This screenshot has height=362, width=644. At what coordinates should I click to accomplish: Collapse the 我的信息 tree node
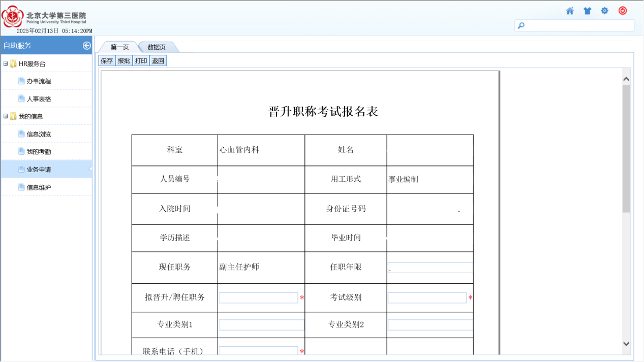click(6, 116)
